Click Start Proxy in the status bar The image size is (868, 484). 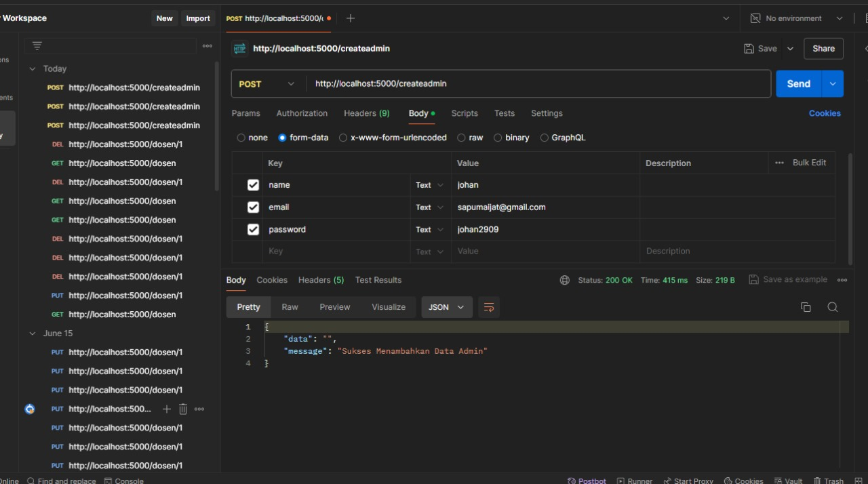tap(688, 481)
